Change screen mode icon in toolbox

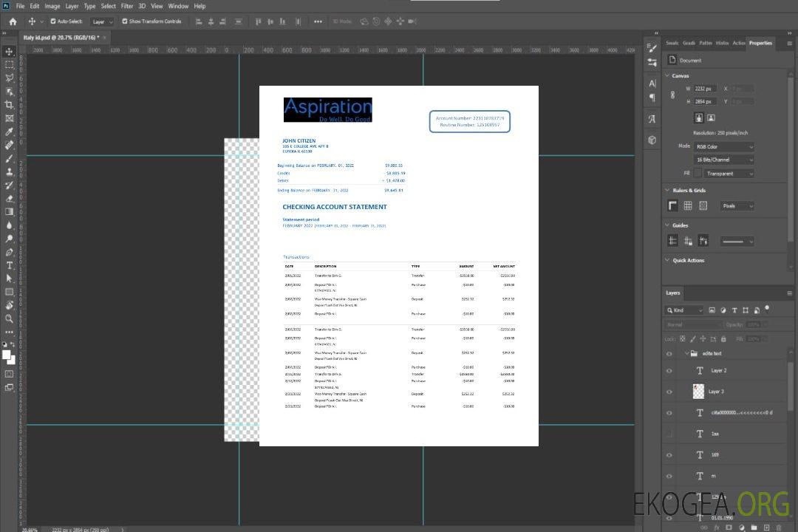coord(9,387)
